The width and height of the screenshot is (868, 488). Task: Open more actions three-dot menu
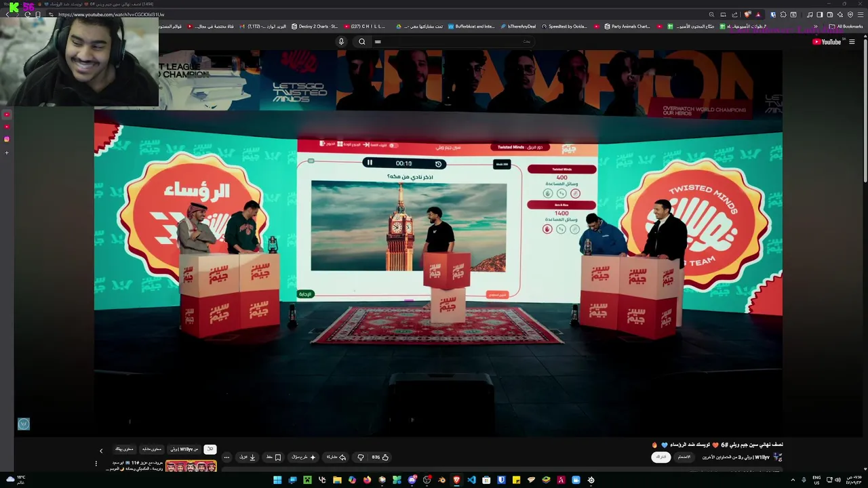pyautogui.click(x=226, y=457)
